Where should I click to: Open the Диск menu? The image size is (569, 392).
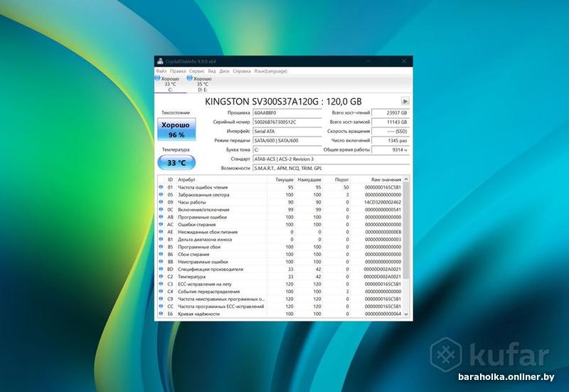point(224,71)
